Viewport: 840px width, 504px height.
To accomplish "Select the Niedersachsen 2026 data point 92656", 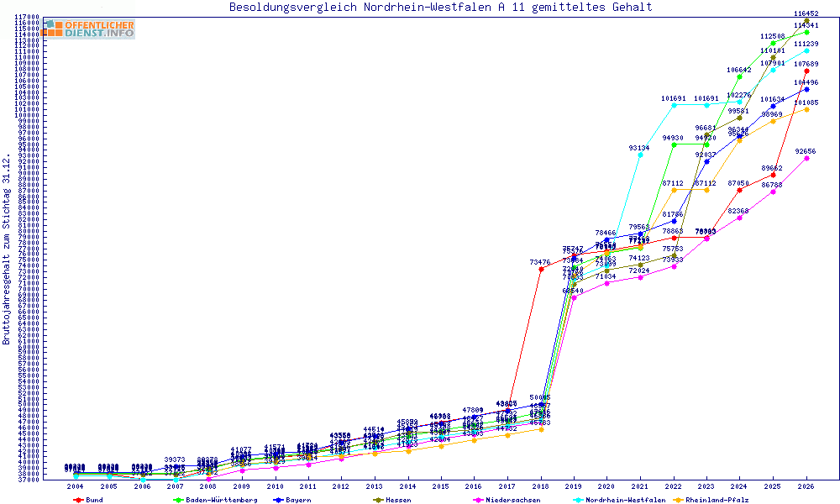I will (x=806, y=158).
